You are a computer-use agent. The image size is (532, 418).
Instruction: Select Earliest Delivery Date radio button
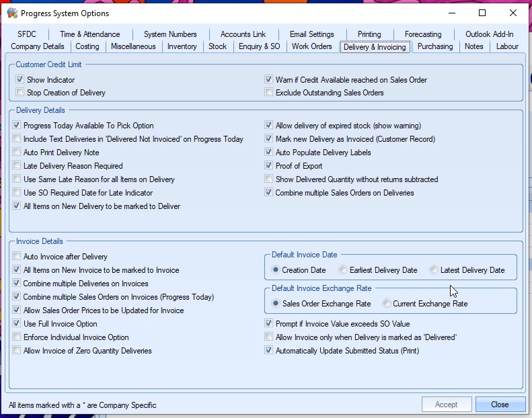coord(343,270)
